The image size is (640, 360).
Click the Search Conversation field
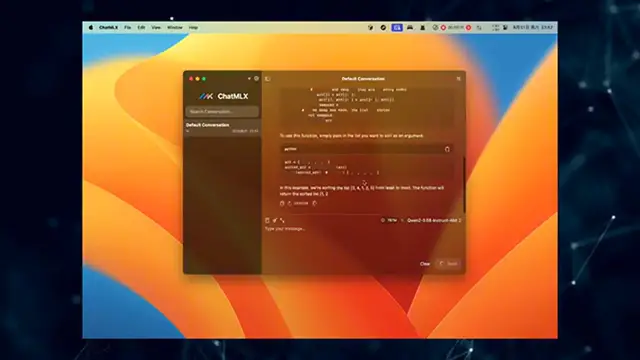pyautogui.click(x=222, y=111)
